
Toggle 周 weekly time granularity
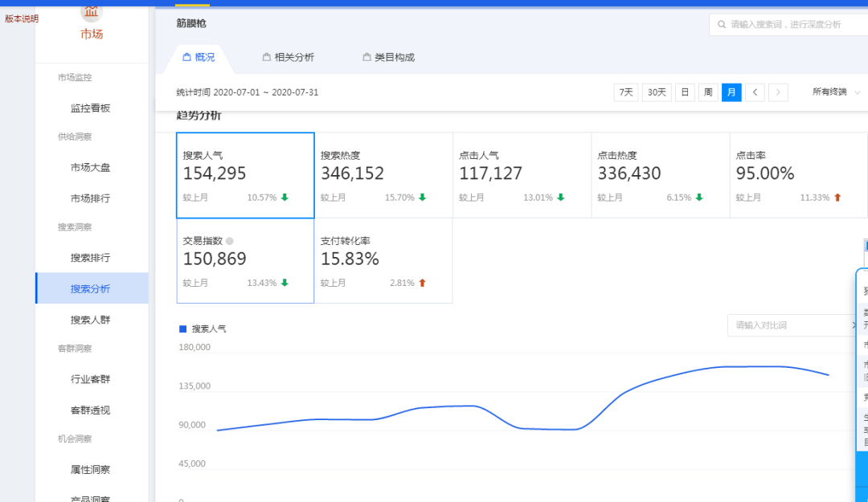(708, 92)
